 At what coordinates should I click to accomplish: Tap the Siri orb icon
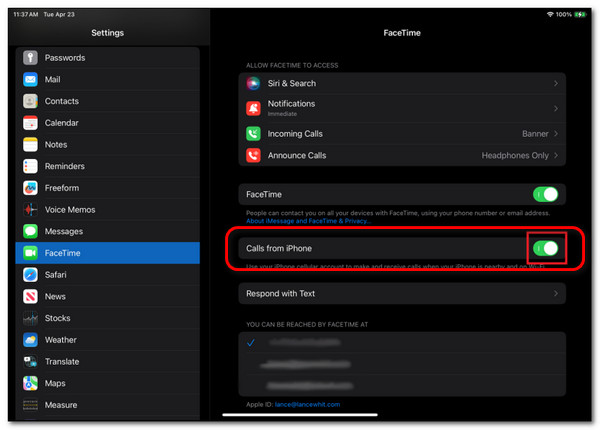point(253,83)
